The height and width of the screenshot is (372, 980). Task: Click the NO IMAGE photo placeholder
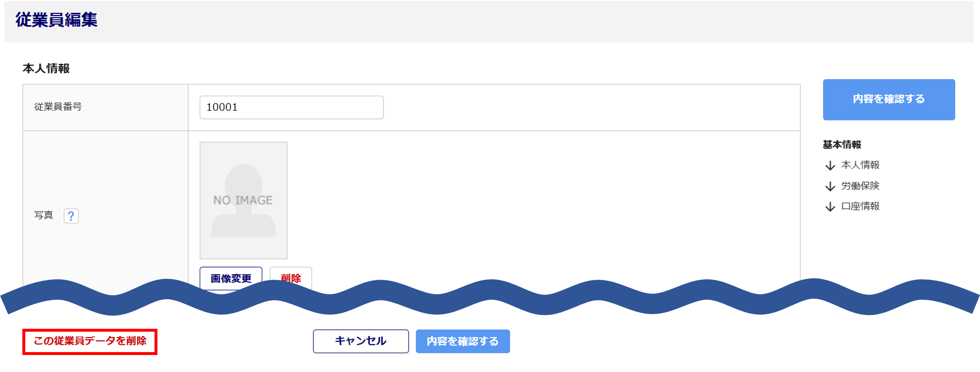click(243, 200)
